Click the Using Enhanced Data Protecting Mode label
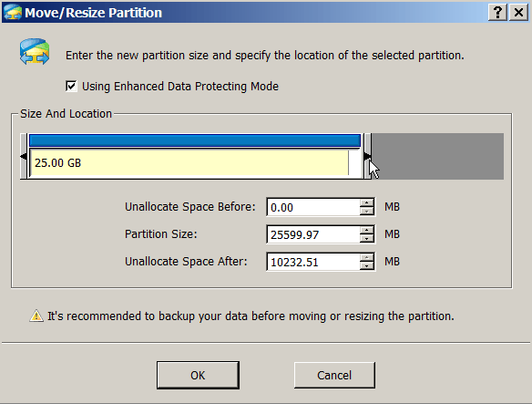 180,87
